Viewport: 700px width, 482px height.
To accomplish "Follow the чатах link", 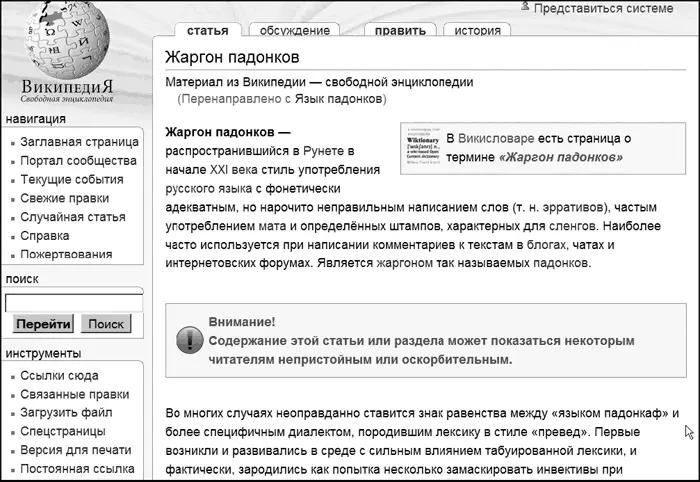I will [588, 245].
